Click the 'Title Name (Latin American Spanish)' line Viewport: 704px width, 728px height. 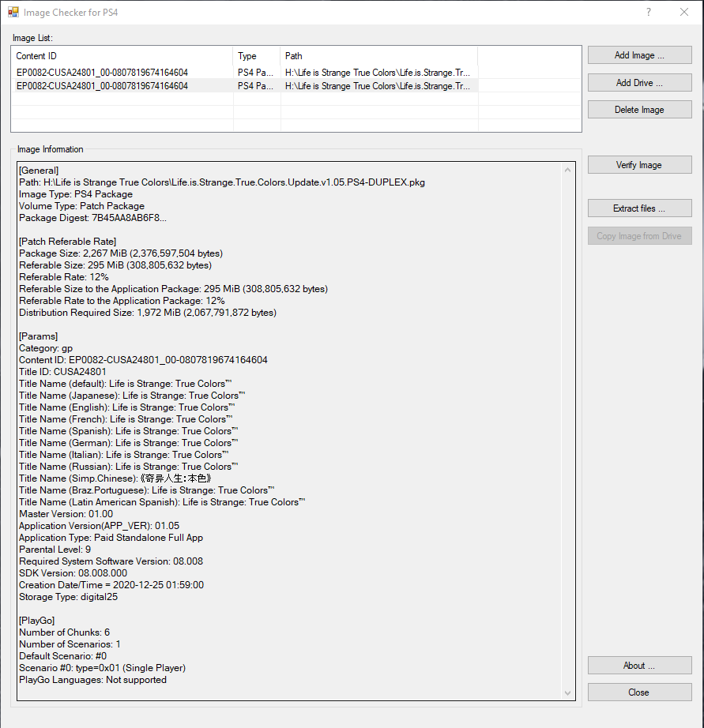click(162, 502)
